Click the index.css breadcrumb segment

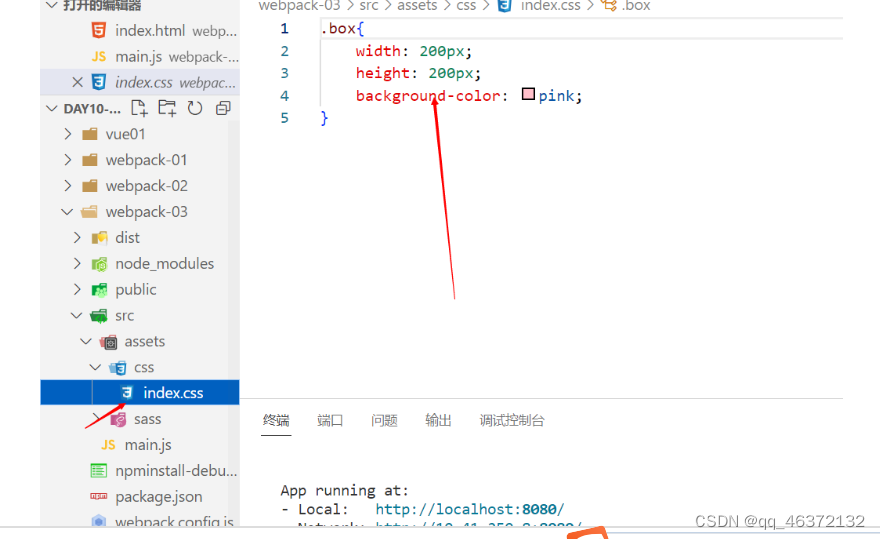[551, 6]
